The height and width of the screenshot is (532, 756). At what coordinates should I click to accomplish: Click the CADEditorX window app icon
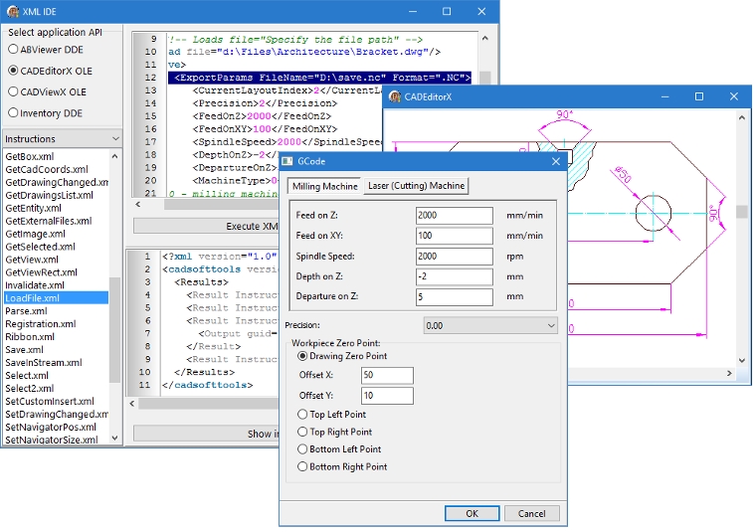[394, 96]
